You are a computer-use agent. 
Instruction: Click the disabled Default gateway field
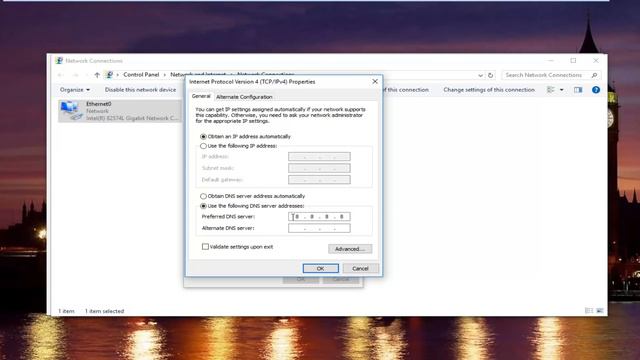[x=319, y=180]
